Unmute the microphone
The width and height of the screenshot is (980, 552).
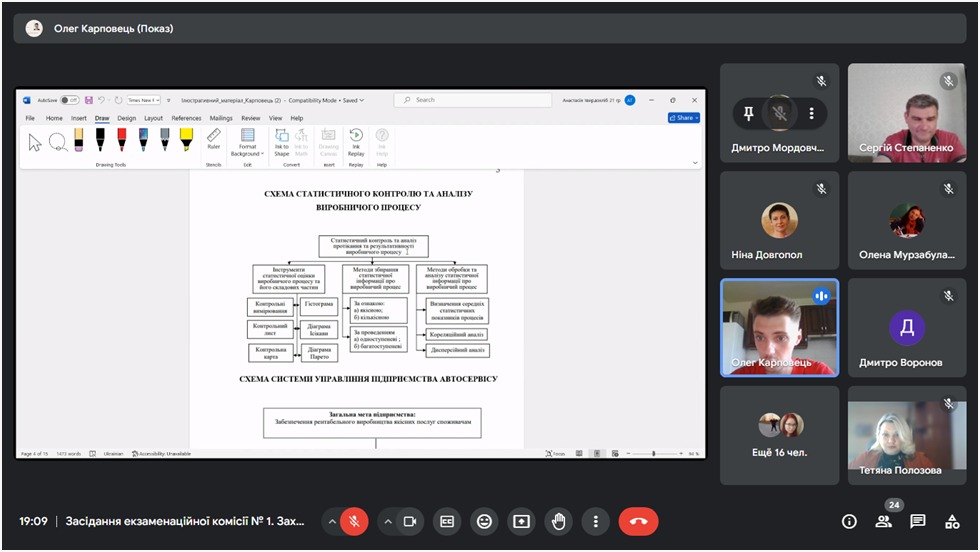click(354, 521)
